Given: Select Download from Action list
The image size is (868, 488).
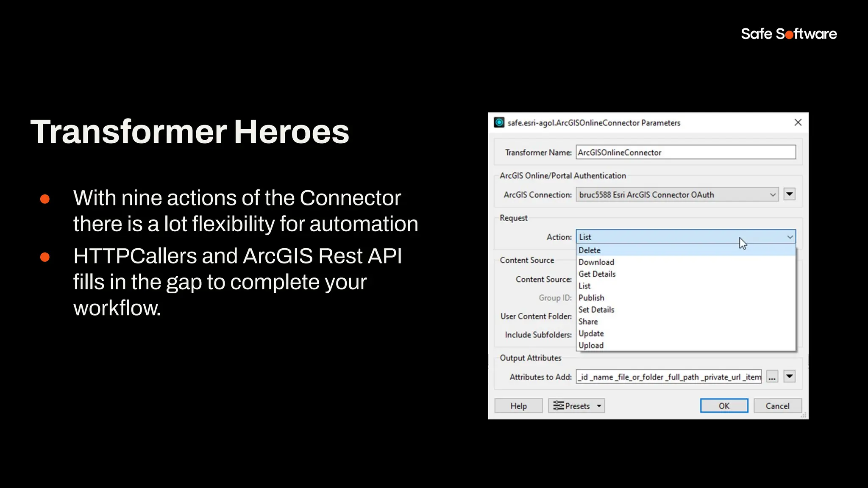Looking at the screenshot, I should click(x=686, y=262).
